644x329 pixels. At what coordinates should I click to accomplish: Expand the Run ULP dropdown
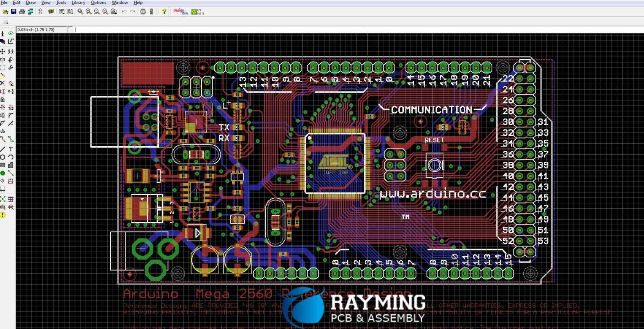coord(70,12)
